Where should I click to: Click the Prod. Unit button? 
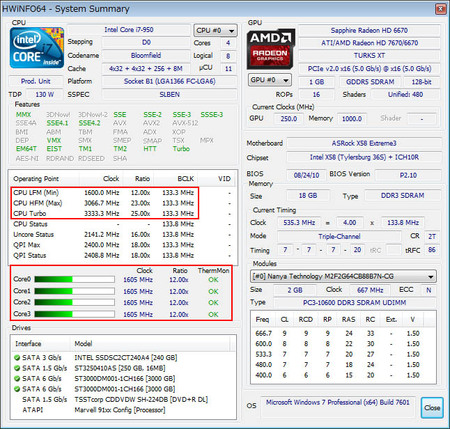point(36,81)
